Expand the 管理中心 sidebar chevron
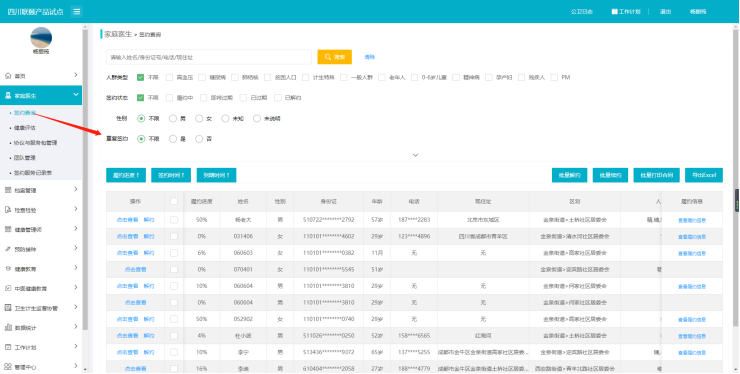This screenshot has height=374, width=740. point(76,366)
